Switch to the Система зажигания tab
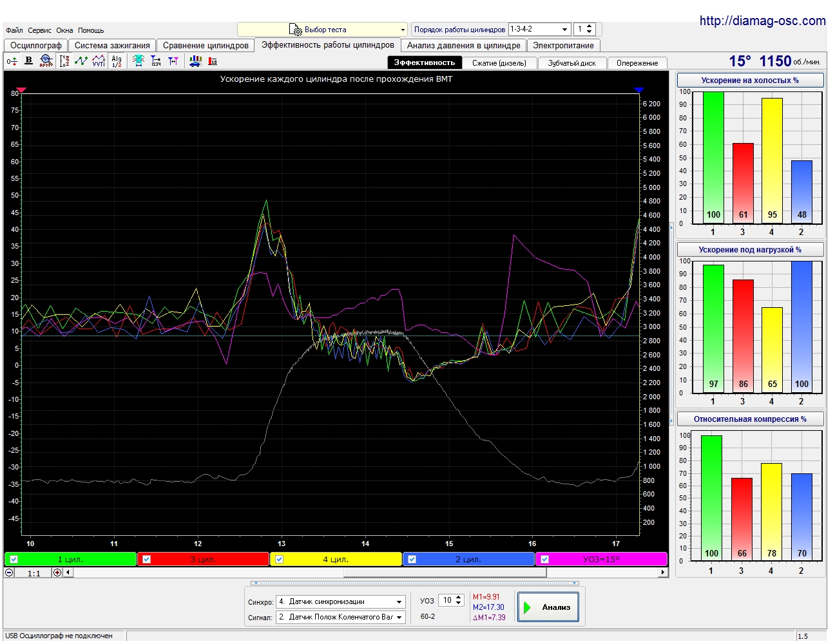 112,45
